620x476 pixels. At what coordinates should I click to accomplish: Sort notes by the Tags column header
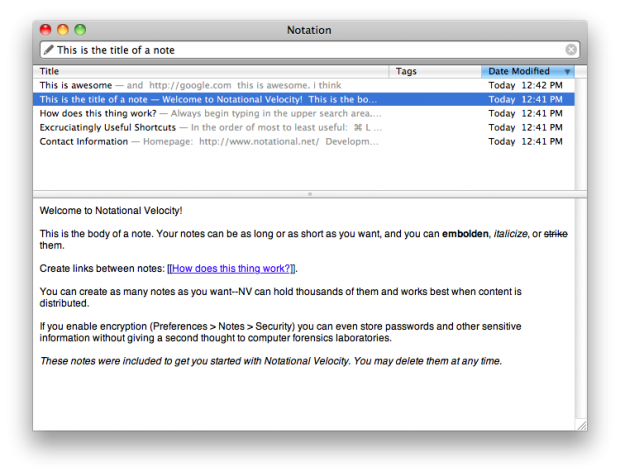(435, 71)
